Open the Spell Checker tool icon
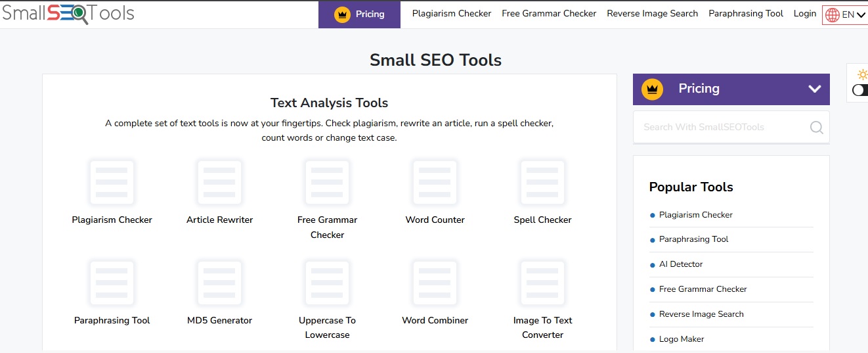Image resolution: width=868 pixels, height=353 pixels. tap(542, 182)
